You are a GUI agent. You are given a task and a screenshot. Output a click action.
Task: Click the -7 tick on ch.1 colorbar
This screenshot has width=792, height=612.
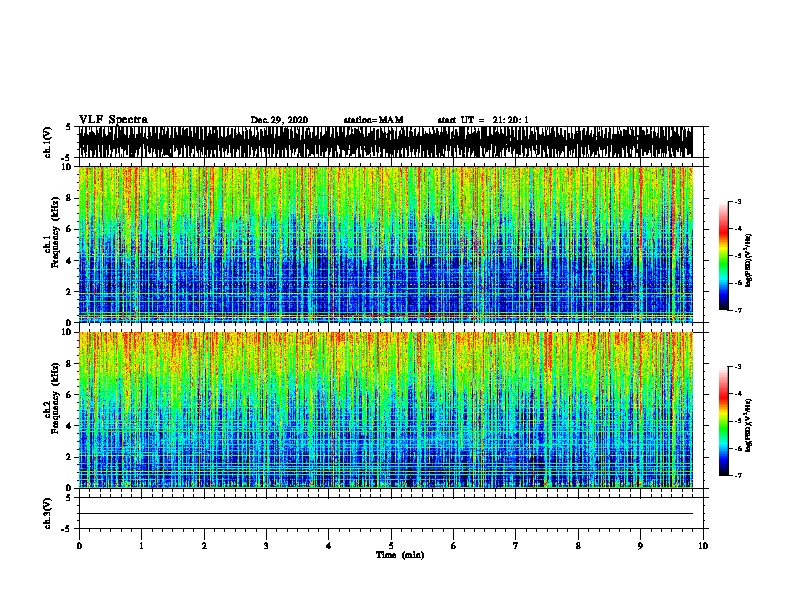pos(737,310)
